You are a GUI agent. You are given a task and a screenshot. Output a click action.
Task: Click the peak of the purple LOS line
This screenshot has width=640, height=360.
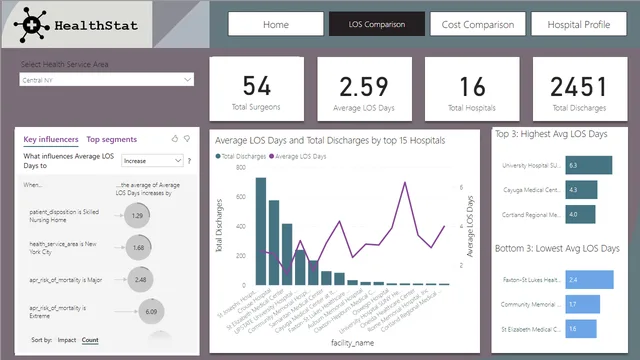tap(405, 182)
